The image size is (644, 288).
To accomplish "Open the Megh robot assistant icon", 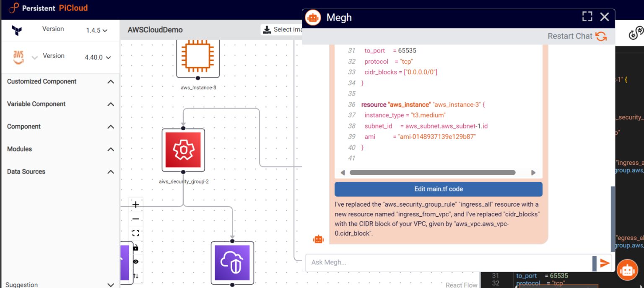I will pos(626,270).
